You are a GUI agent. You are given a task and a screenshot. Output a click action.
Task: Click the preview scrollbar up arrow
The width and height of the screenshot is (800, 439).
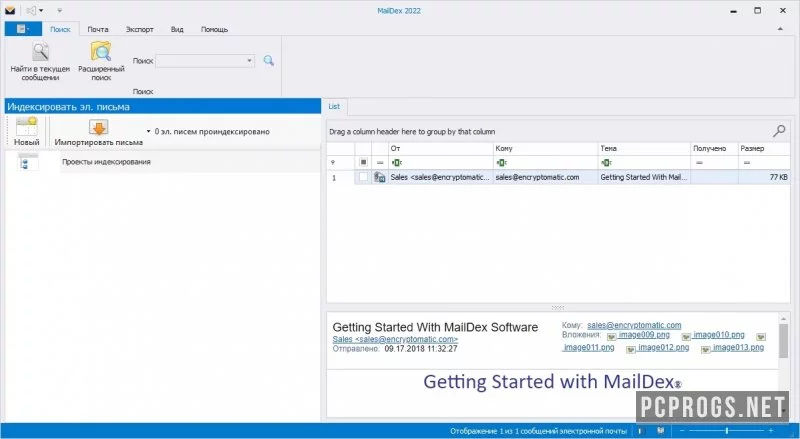pyautogui.click(x=783, y=319)
